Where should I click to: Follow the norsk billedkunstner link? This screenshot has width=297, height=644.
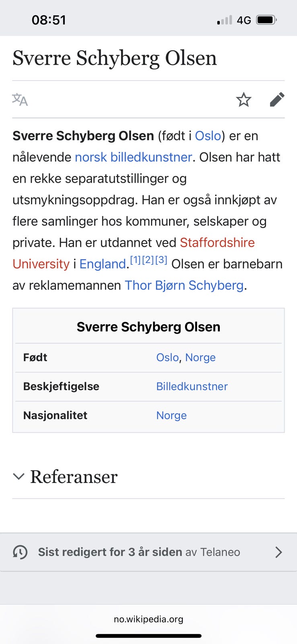tap(133, 157)
